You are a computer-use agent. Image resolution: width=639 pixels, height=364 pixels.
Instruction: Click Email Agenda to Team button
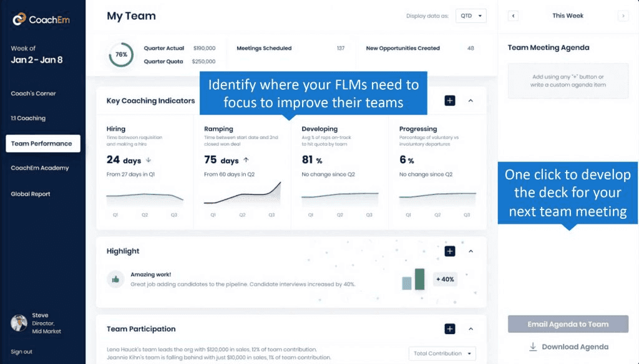click(x=567, y=324)
